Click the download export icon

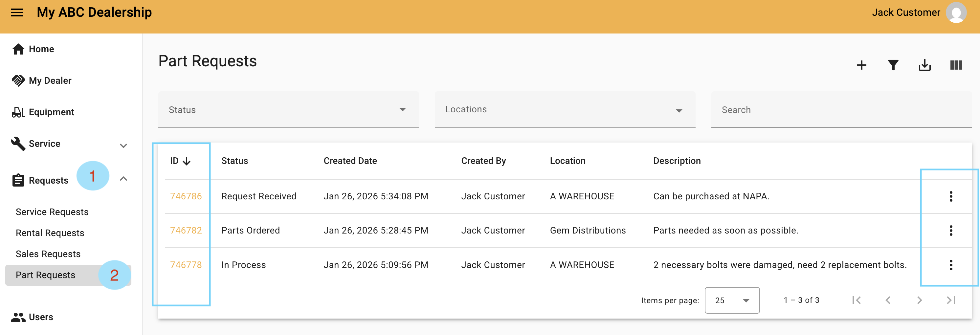click(x=924, y=65)
